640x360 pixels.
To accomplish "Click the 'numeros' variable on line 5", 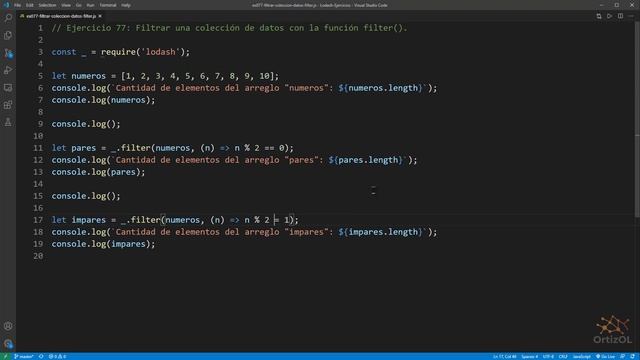I will click(88, 76).
